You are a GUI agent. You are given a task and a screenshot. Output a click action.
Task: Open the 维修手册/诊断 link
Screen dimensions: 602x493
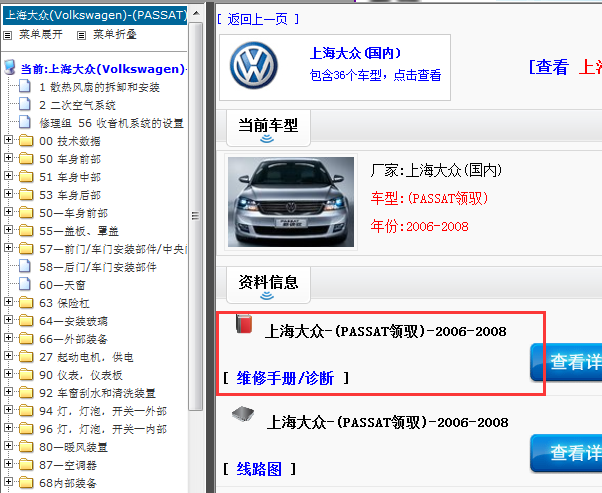[285, 379]
